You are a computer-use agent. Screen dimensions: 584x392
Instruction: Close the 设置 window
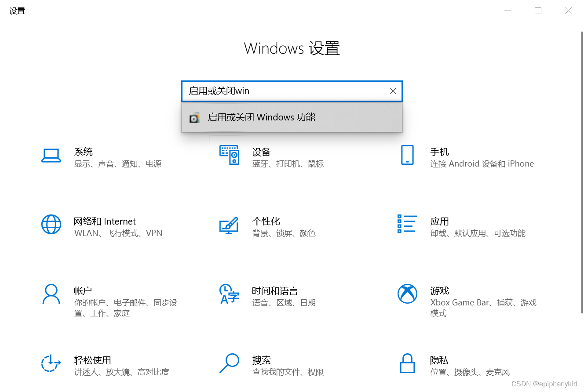click(568, 11)
